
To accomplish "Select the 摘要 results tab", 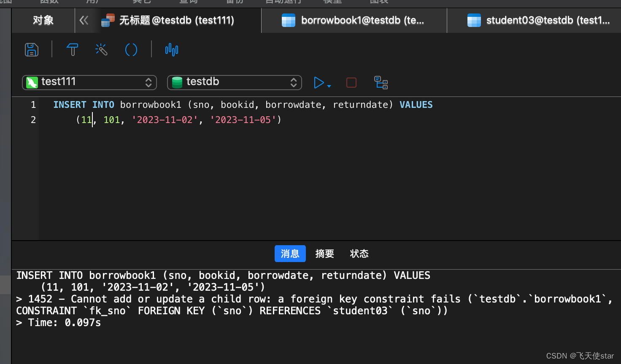I will 325,254.
